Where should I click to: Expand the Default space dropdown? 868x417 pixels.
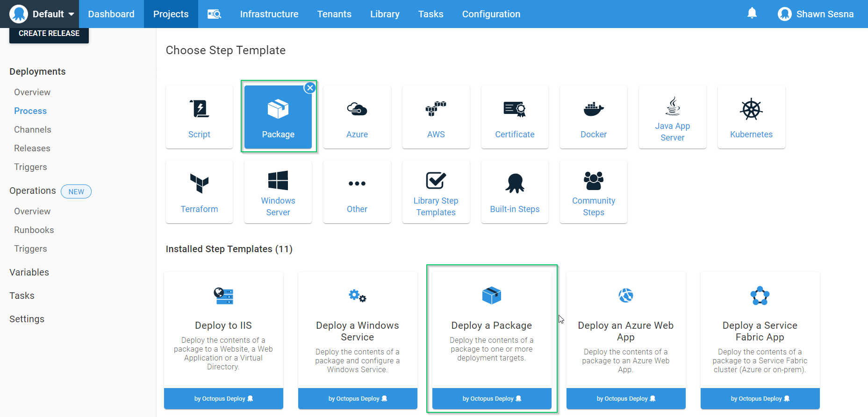point(42,14)
